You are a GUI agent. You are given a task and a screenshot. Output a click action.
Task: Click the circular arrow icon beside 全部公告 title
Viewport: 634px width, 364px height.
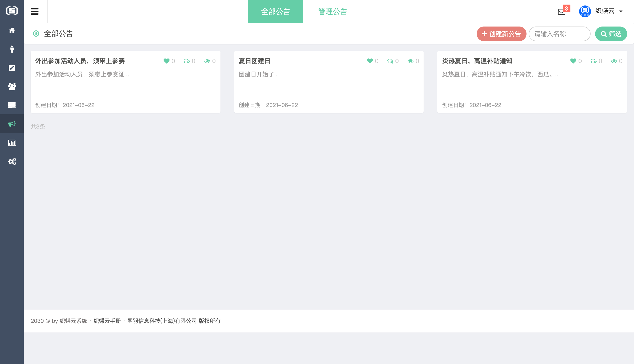[36, 34]
